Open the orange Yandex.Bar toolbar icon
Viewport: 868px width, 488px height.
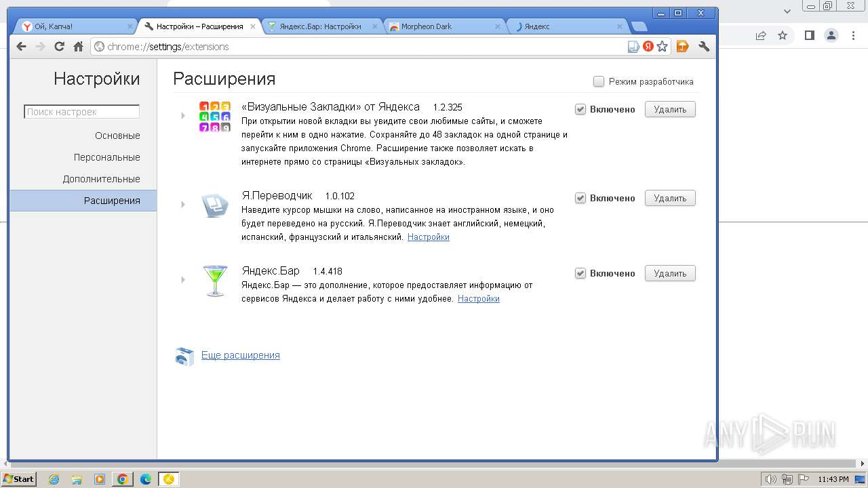683,47
